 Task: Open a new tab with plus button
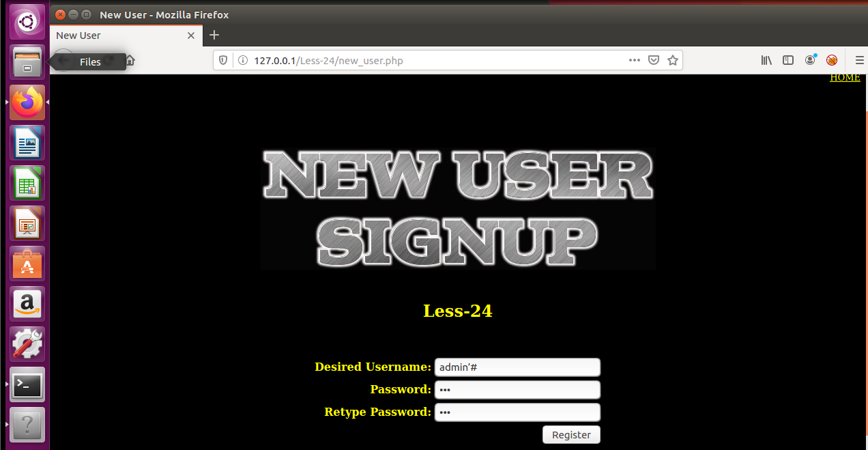[214, 35]
